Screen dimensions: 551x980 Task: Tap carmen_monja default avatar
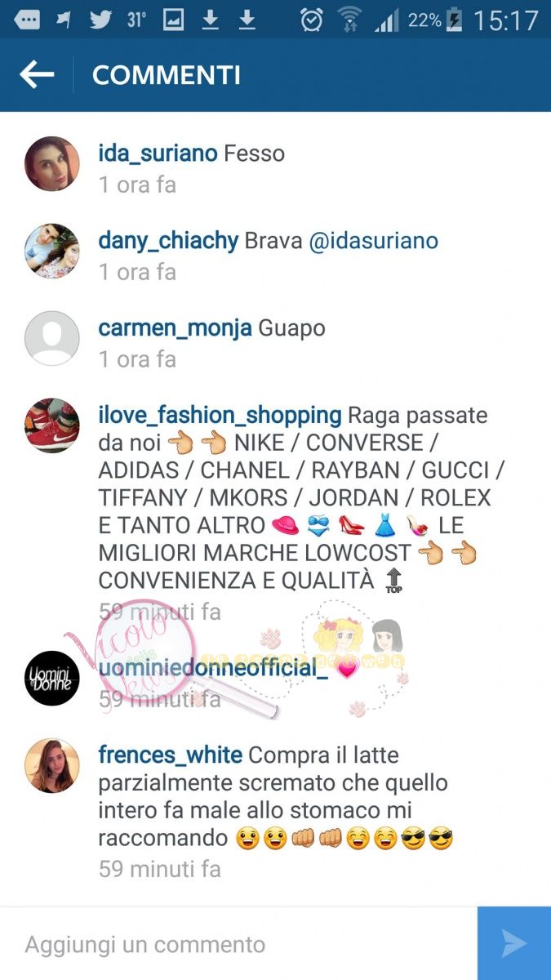pos(52,338)
